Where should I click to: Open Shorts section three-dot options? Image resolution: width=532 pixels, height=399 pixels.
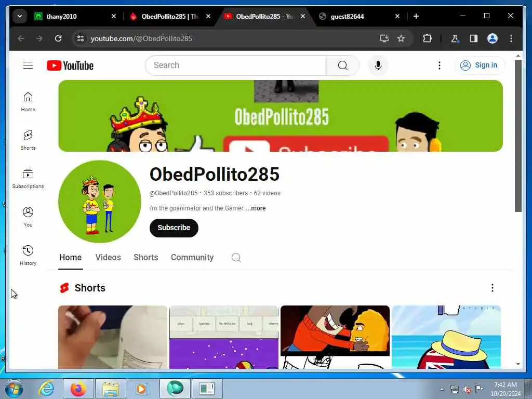493,288
